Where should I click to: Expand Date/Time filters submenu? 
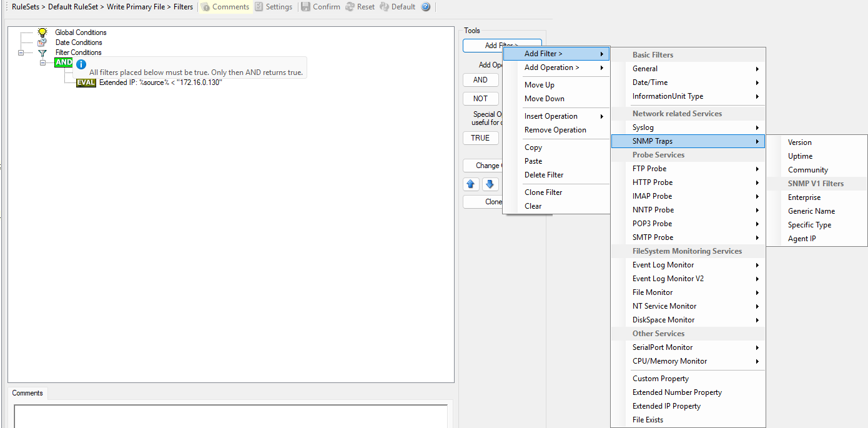click(x=688, y=82)
